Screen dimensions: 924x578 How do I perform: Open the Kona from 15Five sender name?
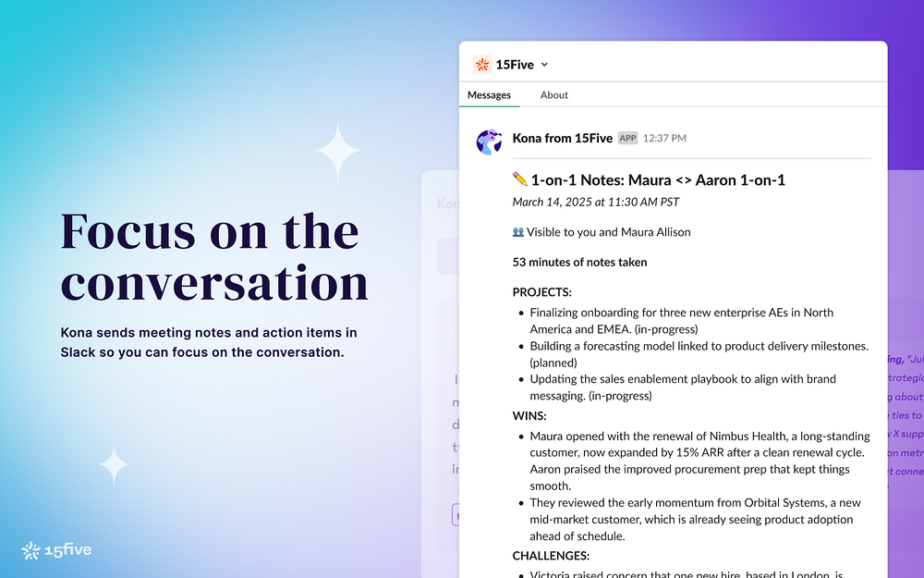tap(562, 138)
